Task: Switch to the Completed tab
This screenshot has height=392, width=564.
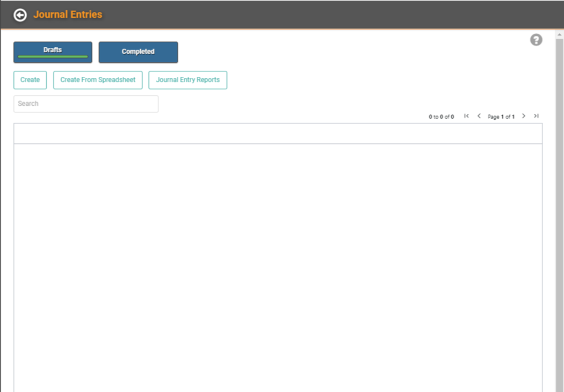Action: tap(138, 52)
